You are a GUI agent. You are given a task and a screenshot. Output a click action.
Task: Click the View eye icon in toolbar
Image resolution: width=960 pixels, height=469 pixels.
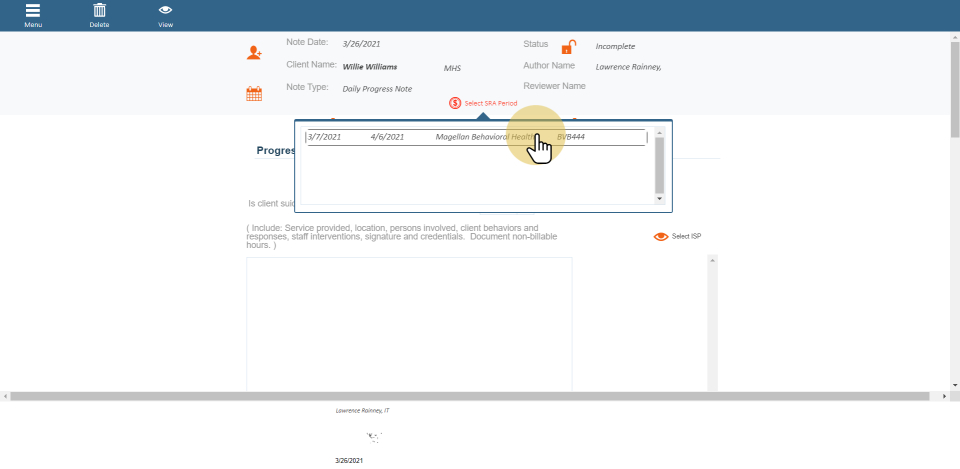tap(165, 11)
